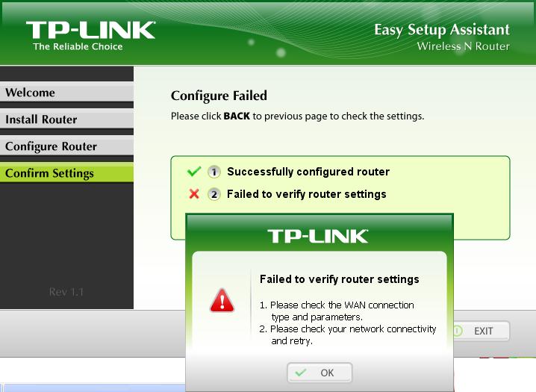Click the TP-LINK logo in header
536x392 pixels.
coord(90,30)
